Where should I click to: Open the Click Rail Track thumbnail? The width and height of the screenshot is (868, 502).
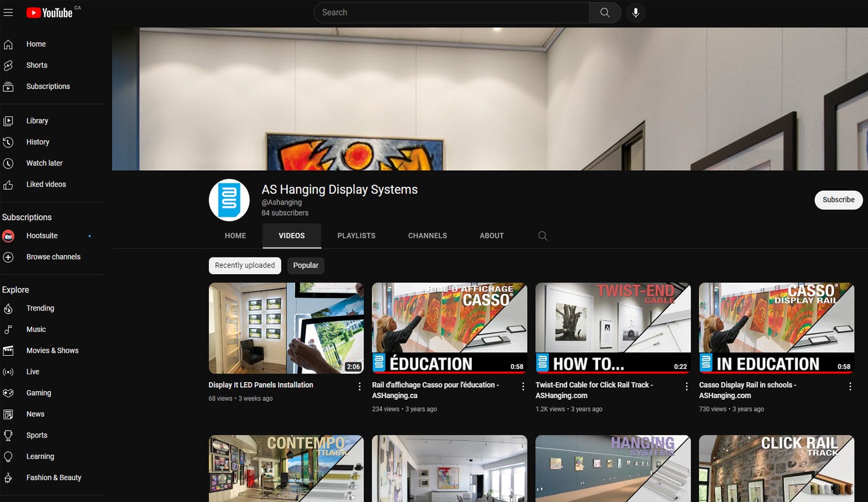tap(777, 468)
